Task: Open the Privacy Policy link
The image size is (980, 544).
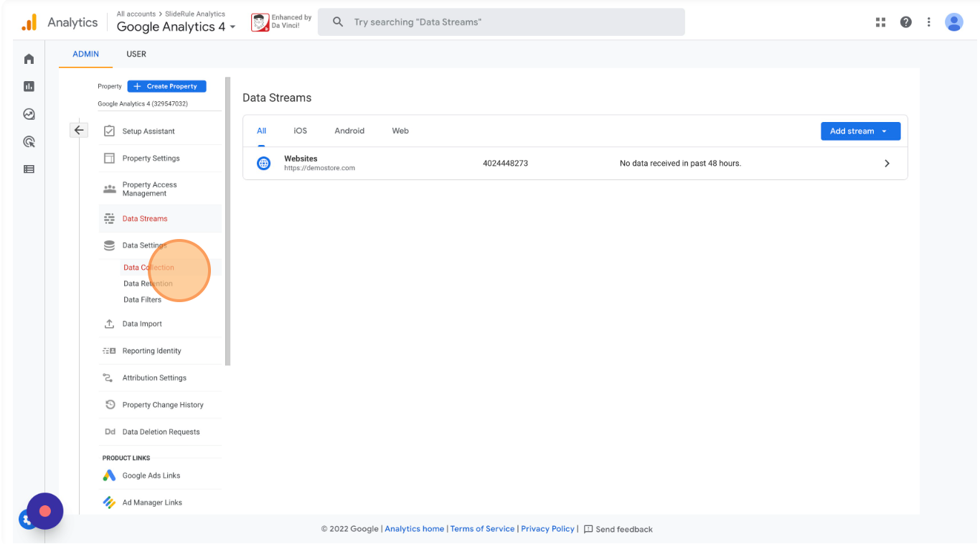Action: [x=547, y=529]
